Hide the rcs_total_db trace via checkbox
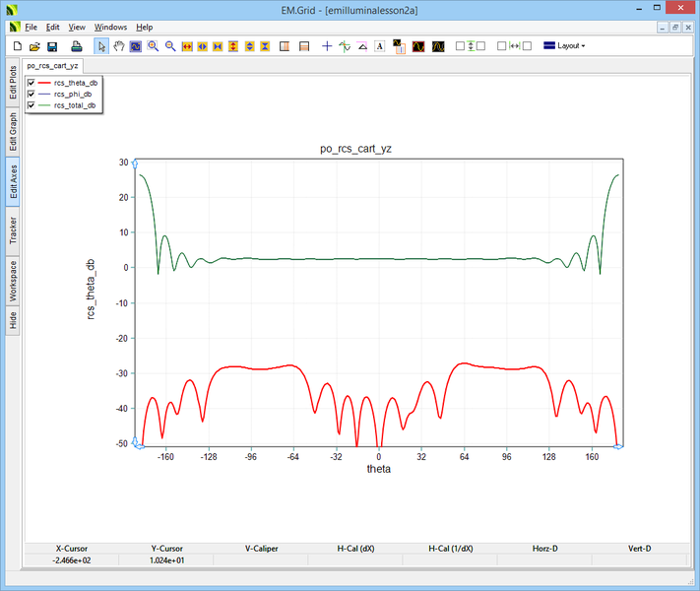 coord(32,104)
